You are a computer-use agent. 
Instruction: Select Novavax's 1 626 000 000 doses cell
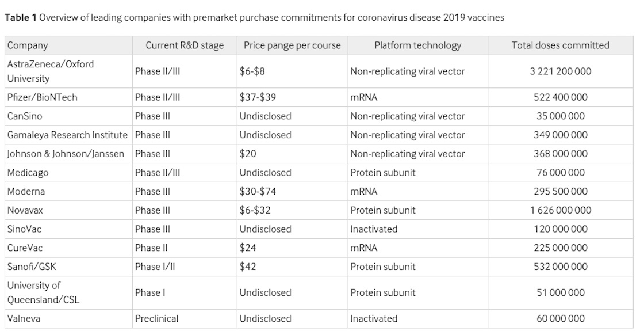pos(560,210)
